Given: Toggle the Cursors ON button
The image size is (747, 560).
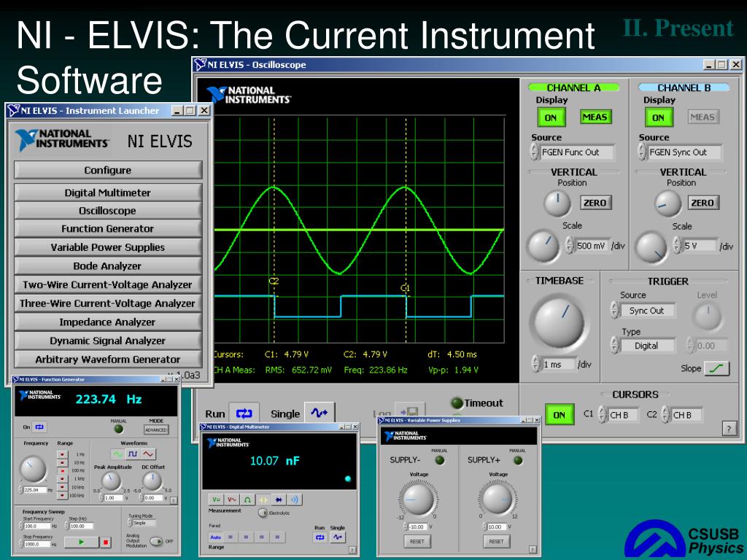Looking at the screenshot, I should point(560,415).
